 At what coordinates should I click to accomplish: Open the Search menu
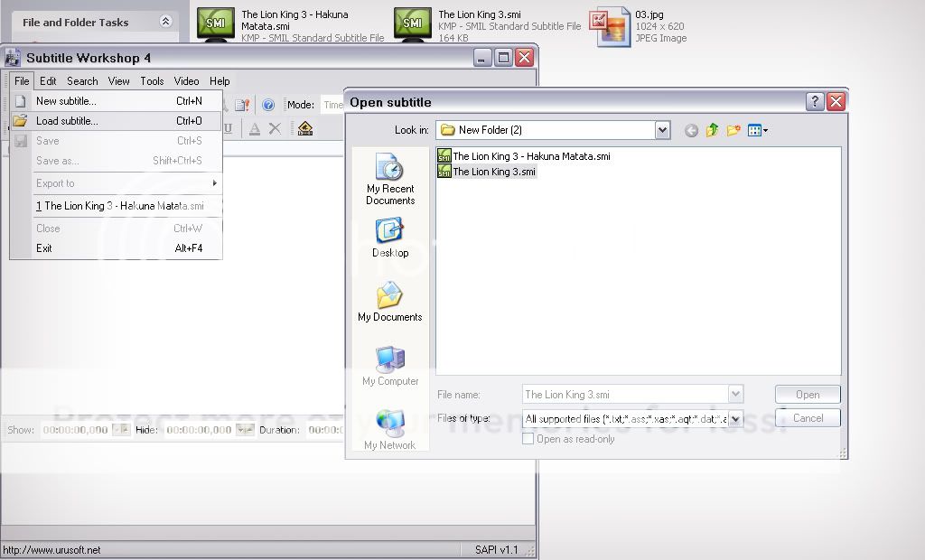pos(82,81)
